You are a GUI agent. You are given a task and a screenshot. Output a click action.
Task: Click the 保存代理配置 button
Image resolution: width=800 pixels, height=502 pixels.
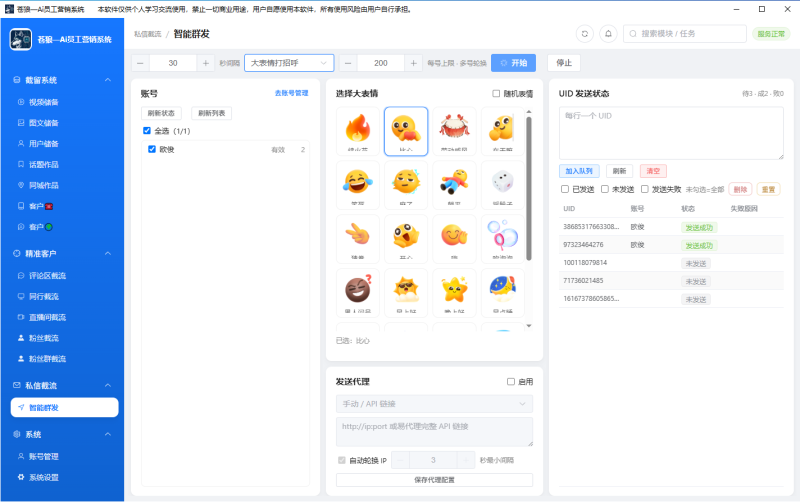coord(434,480)
